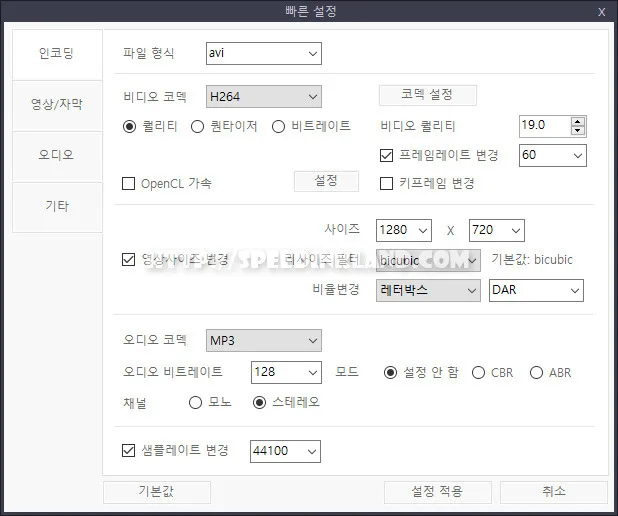Select the 퀄리티 radio button
The height and width of the screenshot is (516, 618).
[129, 127]
